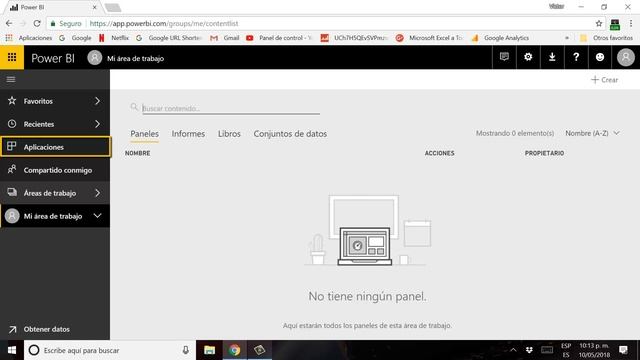This screenshot has height=360, width=640.
Task: Bookmark the page with the star icon
Action: coord(599,24)
